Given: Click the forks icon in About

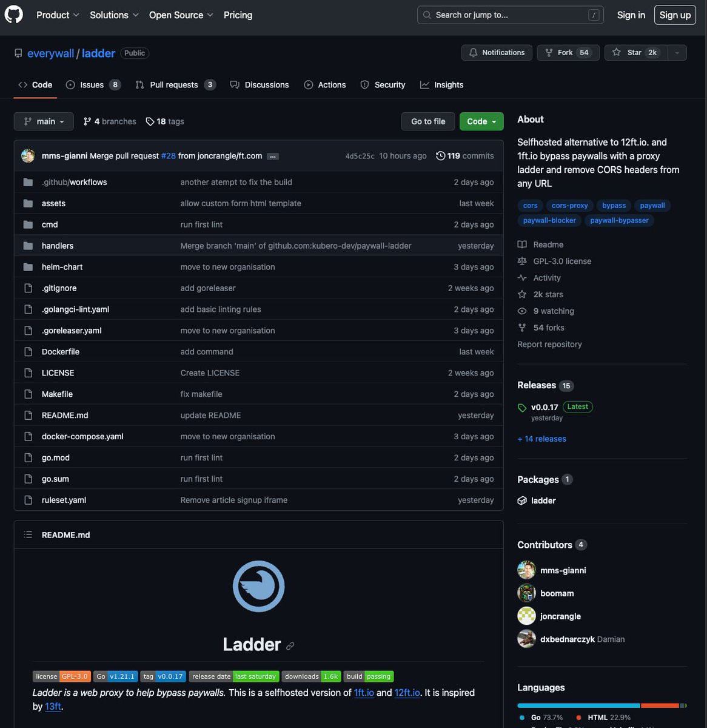Looking at the screenshot, I should tap(522, 328).
